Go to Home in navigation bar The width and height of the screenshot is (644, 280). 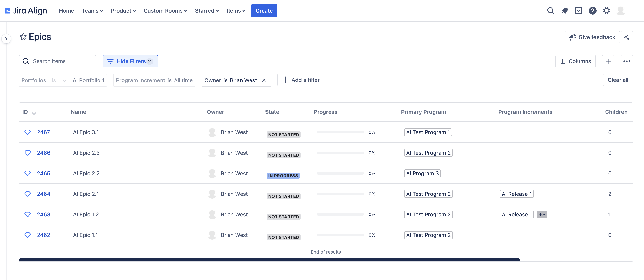pos(66,11)
